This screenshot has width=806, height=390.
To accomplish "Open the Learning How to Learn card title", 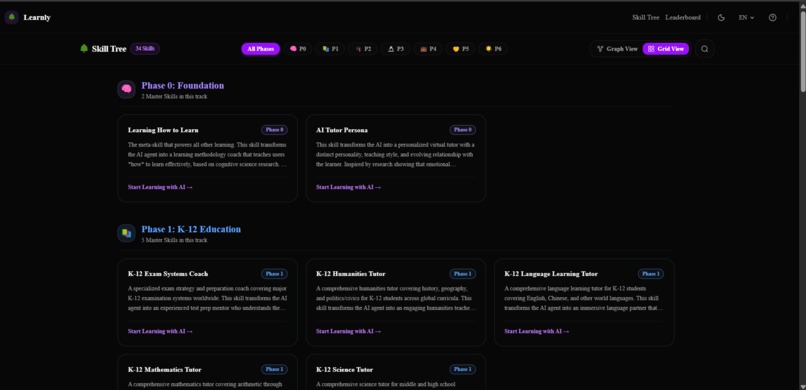I will click(163, 130).
